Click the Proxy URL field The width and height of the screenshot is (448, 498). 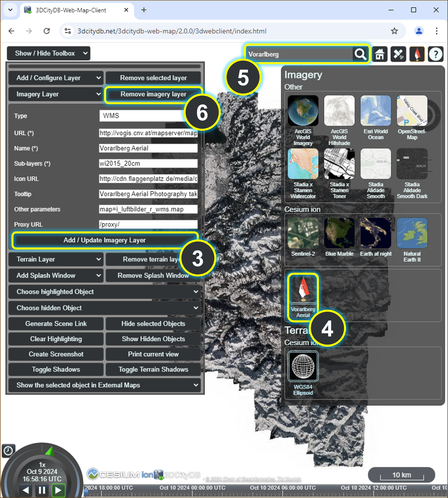click(148, 225)
